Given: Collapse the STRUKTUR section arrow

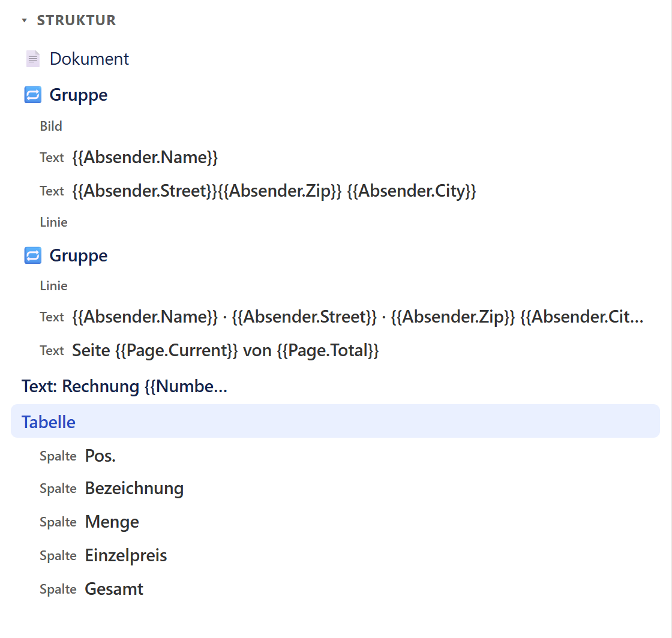Looking at the screenshot, I should (25, 20).
